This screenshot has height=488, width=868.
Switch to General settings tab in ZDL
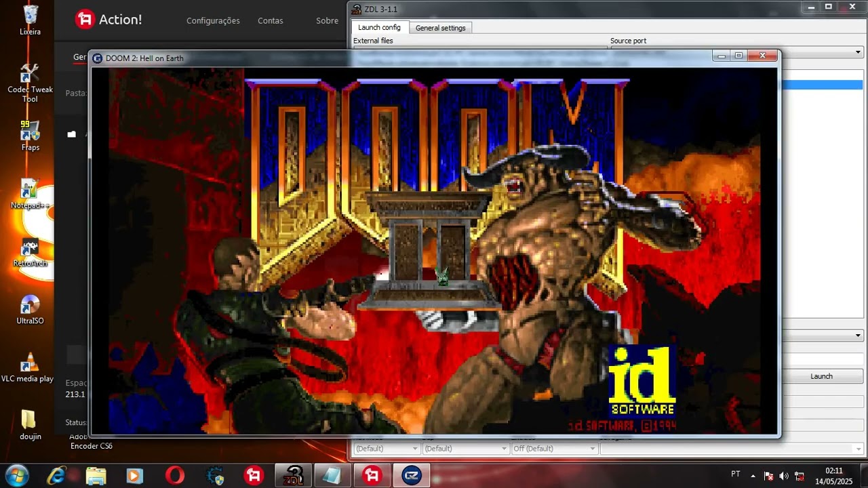441,28
